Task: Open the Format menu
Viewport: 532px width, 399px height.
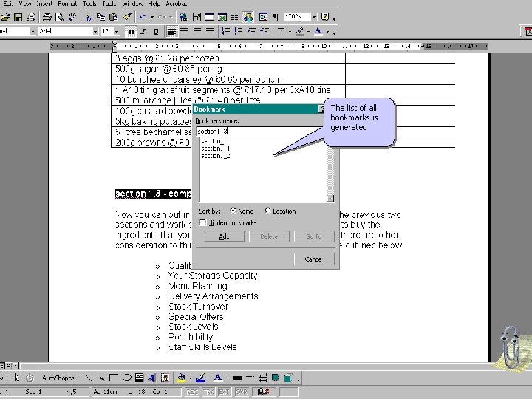Action: (67, 4)
